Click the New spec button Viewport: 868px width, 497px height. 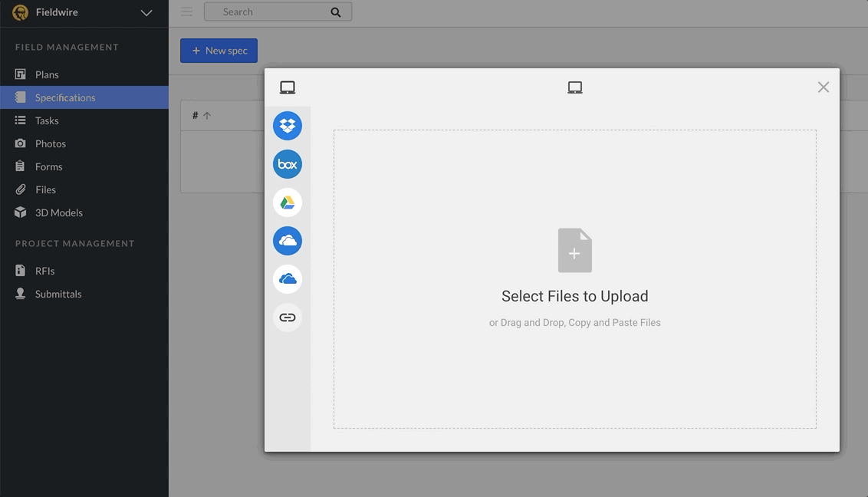(x=219, y=51)
